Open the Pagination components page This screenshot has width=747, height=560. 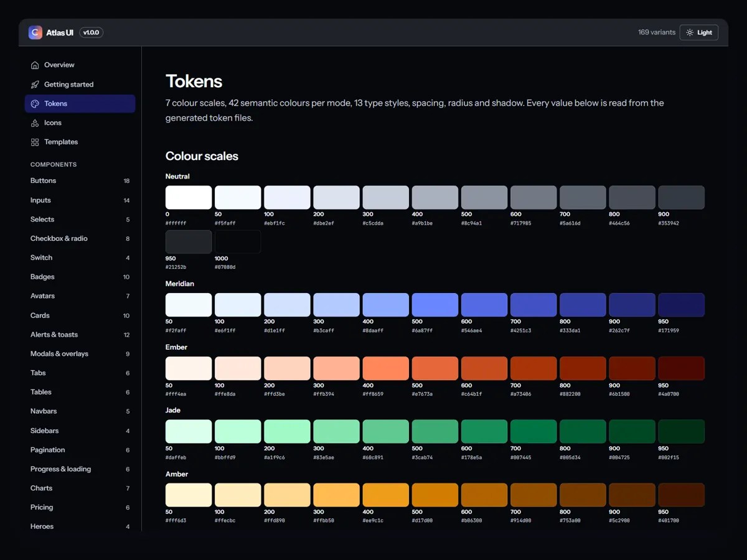pos(80,450)
